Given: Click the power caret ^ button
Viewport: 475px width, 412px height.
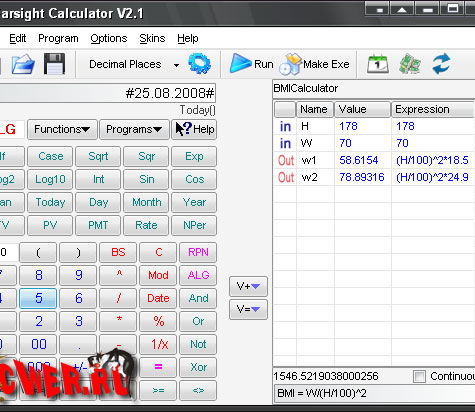Looking at the screenshot, I should (x=118, y=275).
